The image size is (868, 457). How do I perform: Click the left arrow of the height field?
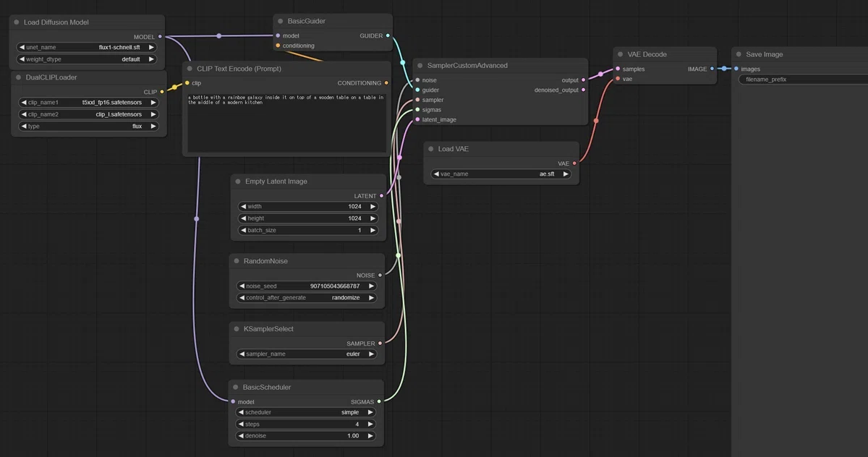tap(244, 218)
